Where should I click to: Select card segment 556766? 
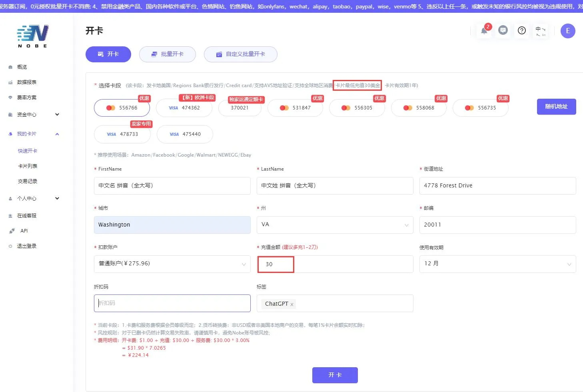coord(122,108)
